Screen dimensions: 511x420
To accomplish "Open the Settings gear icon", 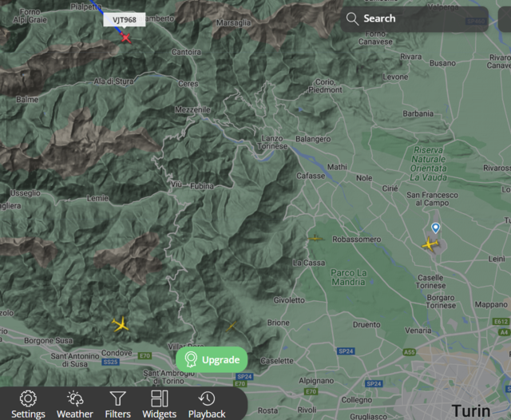I will (x=28, y=398).
